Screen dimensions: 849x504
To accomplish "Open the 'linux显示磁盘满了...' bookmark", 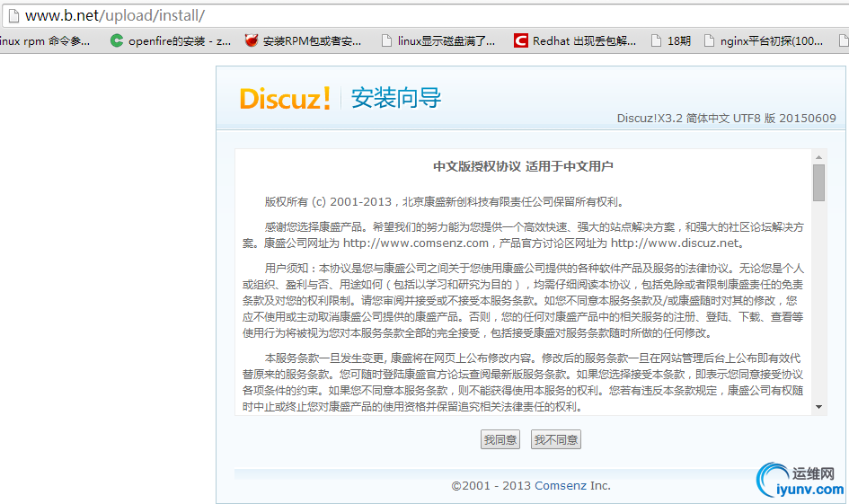I will click(x=447, y=41).
